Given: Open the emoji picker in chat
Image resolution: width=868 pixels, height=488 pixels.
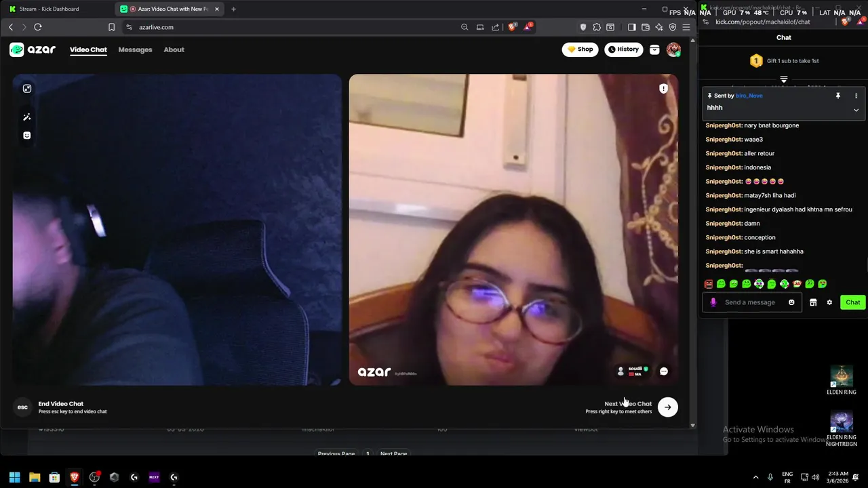Looking at the screenshot, I should [x=791, y=302].
